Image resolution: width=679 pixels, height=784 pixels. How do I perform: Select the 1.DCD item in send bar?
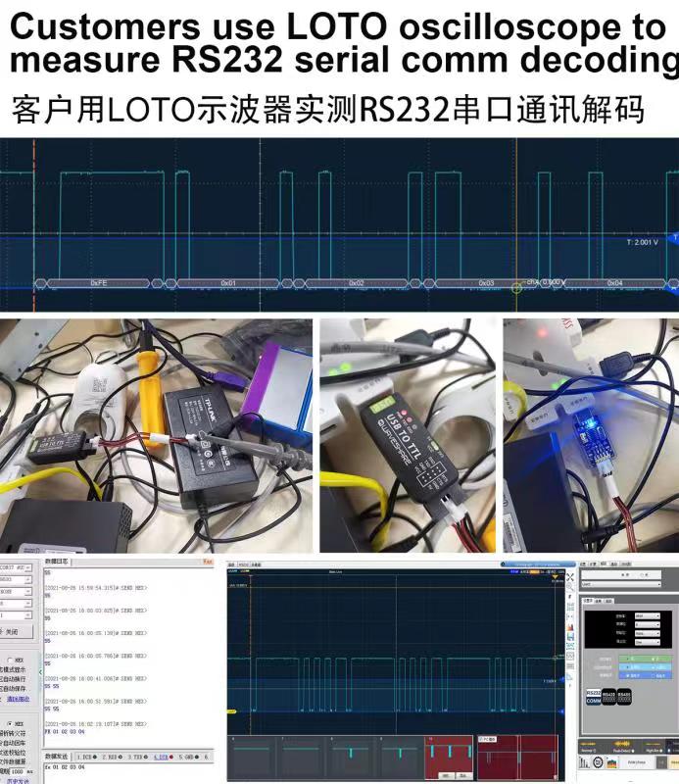[87, 757]
